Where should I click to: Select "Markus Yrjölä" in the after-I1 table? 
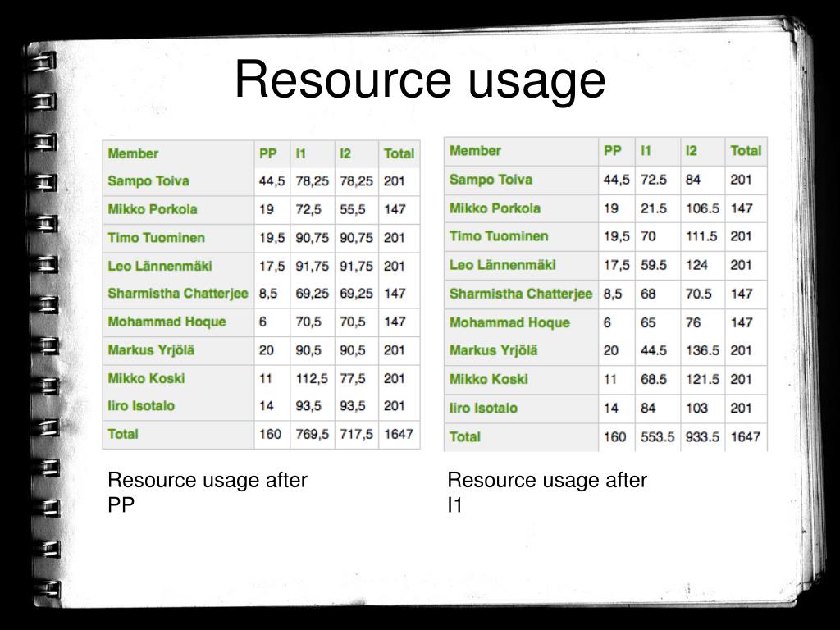pos(493,351)
